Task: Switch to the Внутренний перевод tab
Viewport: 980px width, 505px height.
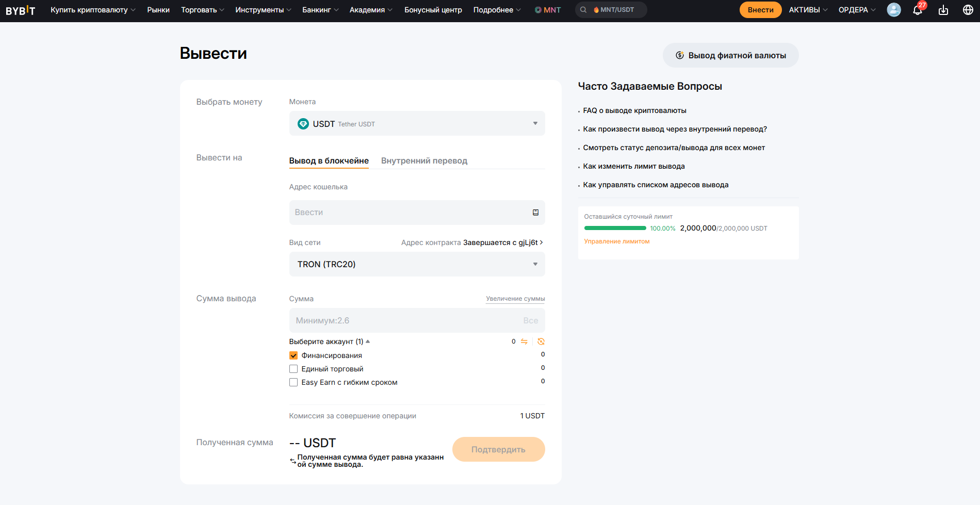Action: [424, 161]
